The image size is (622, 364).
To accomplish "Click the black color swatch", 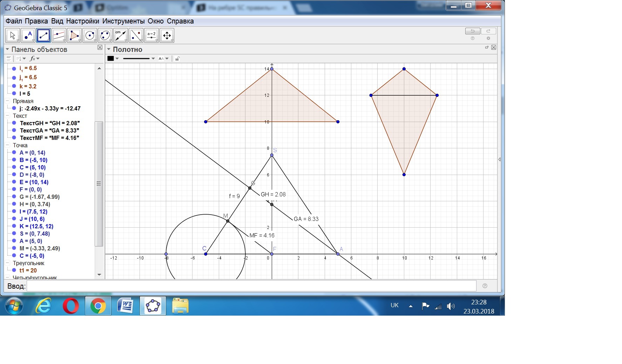I will 110,59.
